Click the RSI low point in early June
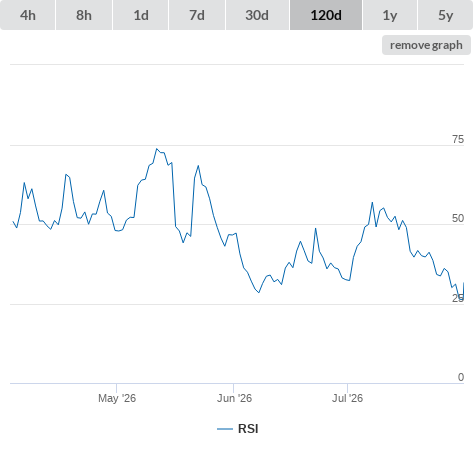Image resolution: width=474 pixels, height=455 pixels. (259, 292)
